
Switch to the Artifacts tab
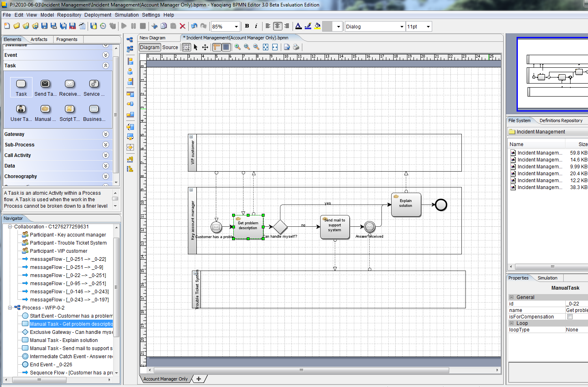[x=39, y=39]
